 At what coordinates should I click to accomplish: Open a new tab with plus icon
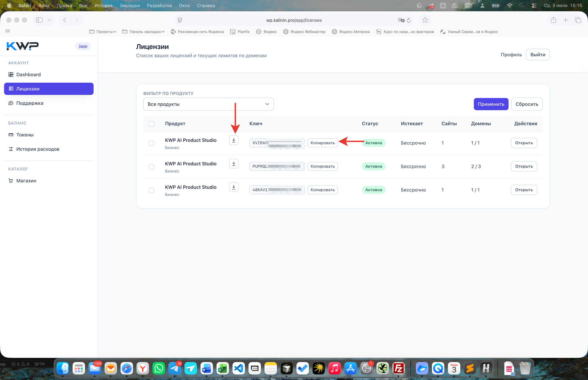pyautogui.click(x=566, y=20)
